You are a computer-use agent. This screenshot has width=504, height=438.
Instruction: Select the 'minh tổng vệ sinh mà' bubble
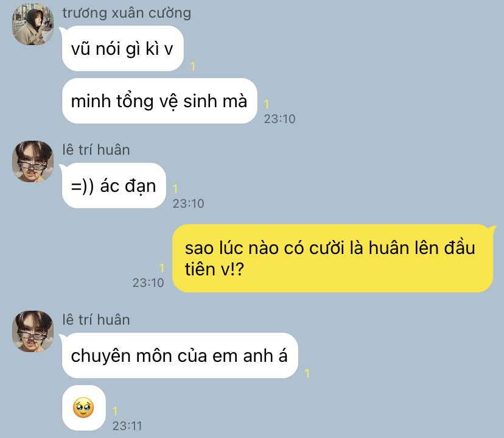click(x=159, y=101)
